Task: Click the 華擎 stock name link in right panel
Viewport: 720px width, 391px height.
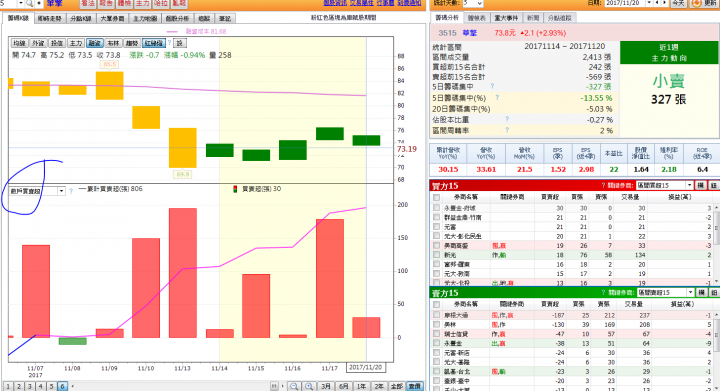Action: point(470,33)
